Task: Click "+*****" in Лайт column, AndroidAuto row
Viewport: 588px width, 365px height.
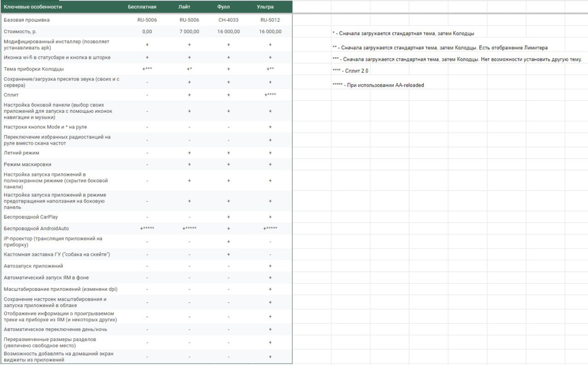Action: coord(189,229)
